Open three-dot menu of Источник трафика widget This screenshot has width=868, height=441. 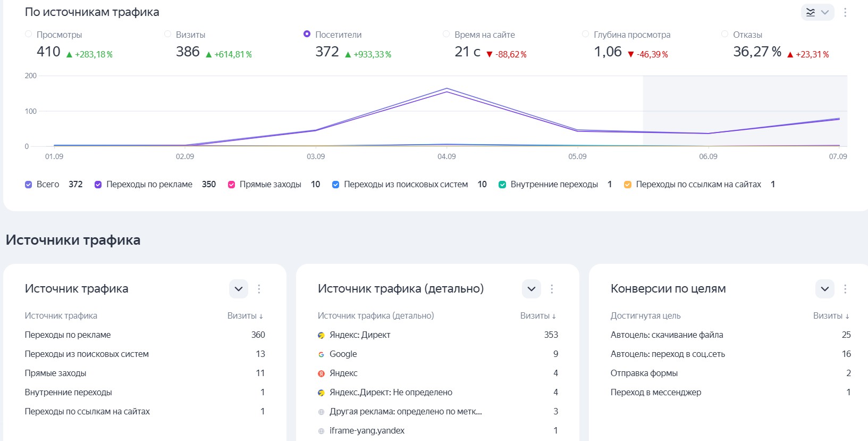pos(259,289)
